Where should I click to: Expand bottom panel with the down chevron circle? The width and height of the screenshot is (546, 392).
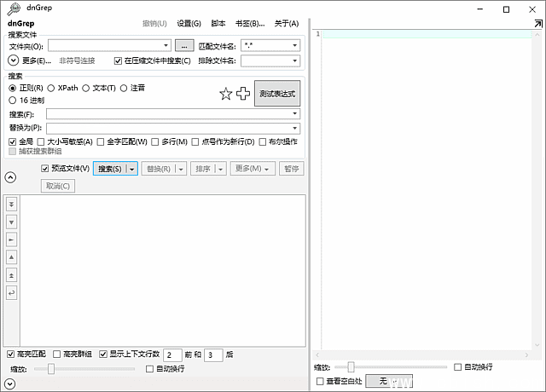click(x=9, y=384)
